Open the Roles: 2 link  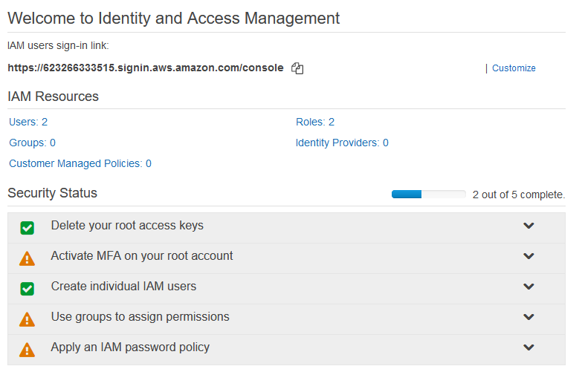tap(315, 122)
